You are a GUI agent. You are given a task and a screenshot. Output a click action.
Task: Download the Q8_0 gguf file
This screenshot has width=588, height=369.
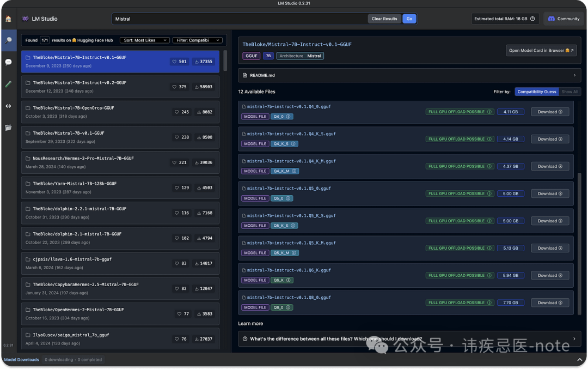pos(550,303)
